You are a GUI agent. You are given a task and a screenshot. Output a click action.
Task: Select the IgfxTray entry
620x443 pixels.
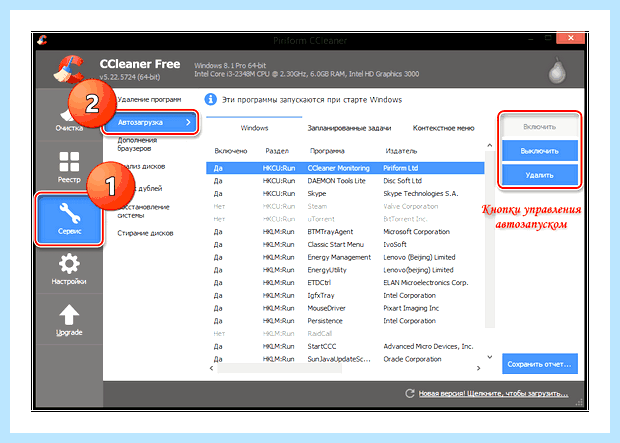345,295
